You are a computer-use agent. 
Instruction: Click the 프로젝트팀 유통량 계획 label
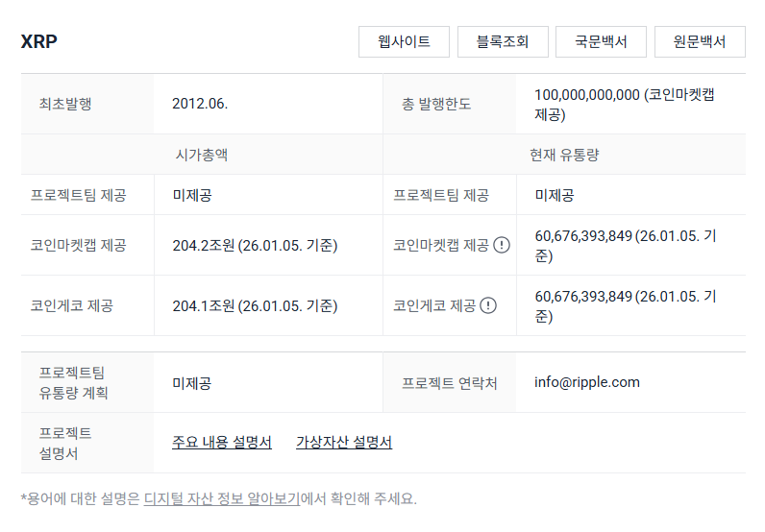[x=74, y=383]
